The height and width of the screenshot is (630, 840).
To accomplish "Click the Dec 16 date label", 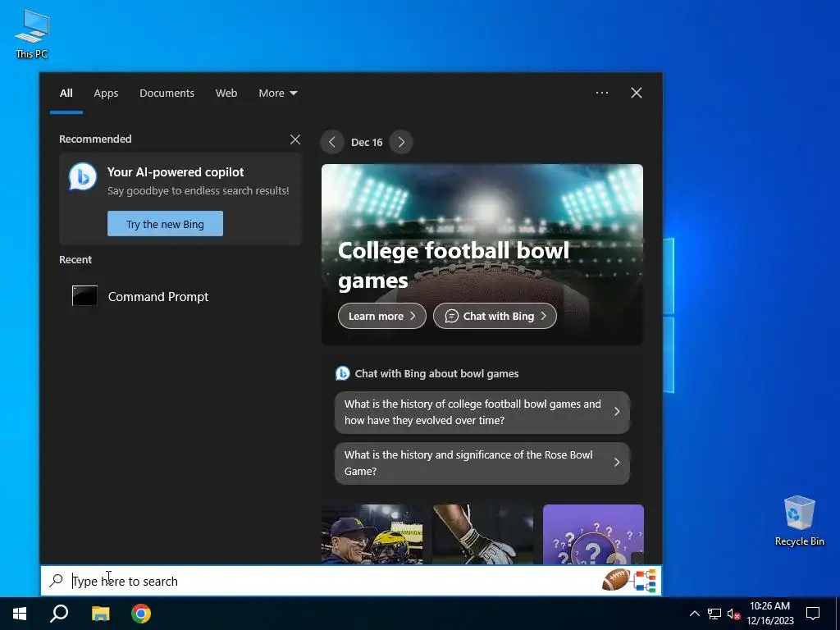I will pyautogui.click(x=367, y=143).
